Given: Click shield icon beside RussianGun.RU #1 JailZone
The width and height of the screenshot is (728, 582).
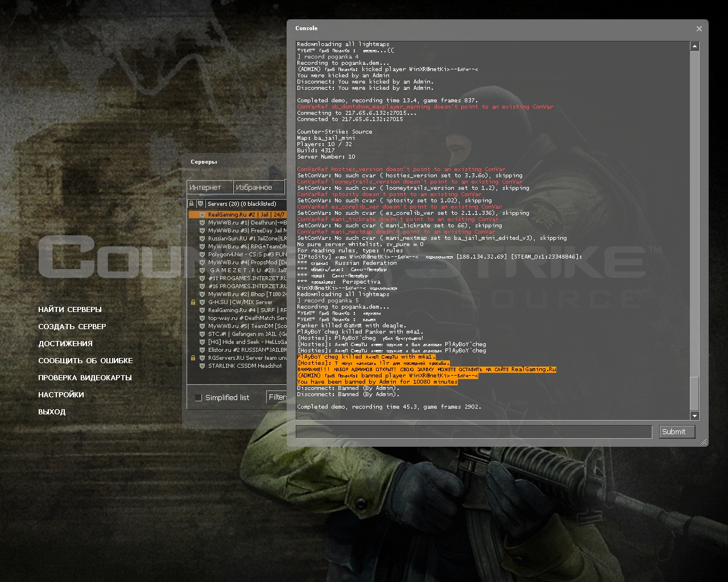Looking at the screenshot, I should point(202,239).
